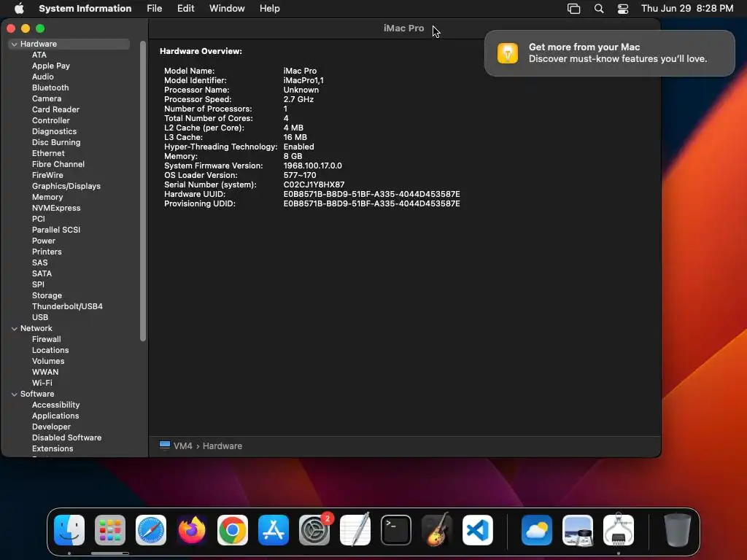Open the Help menu
Image resolution: width=747 pixels, height=560 pixels.
point(270,8)
